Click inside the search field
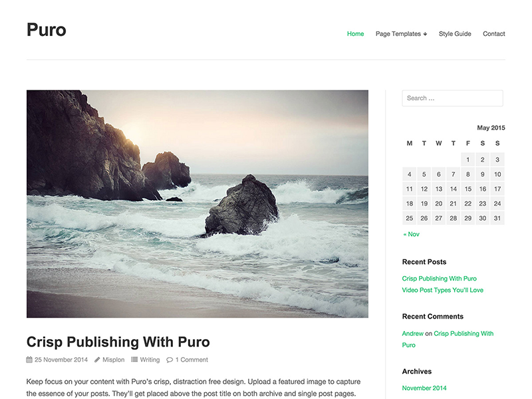The height and width of the screenshot is (399, 532). tap(452, 98)
